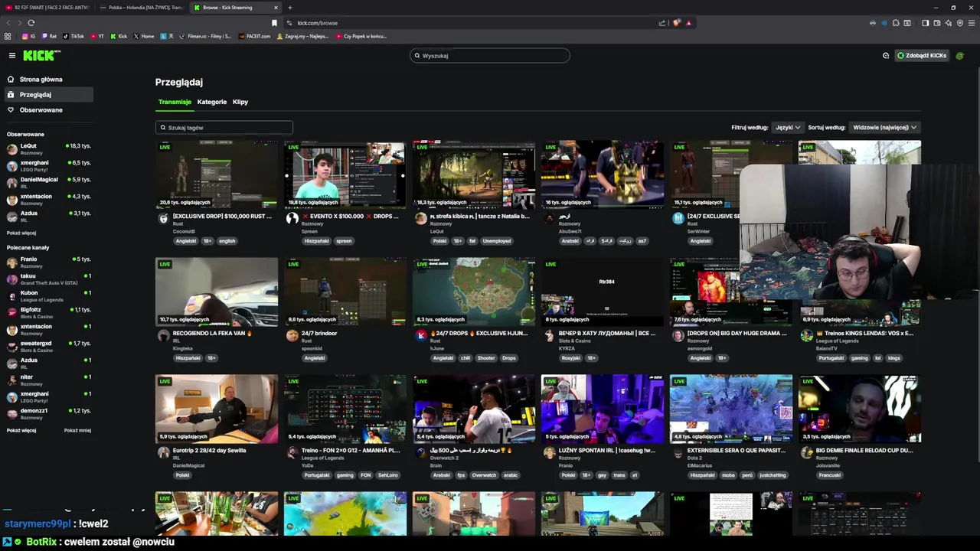This screenshot has width=980, height=551.
Task: Click the magnifier icon in Wyszukaj search bar
Action: pyautogui.click(x=417, y=55)
